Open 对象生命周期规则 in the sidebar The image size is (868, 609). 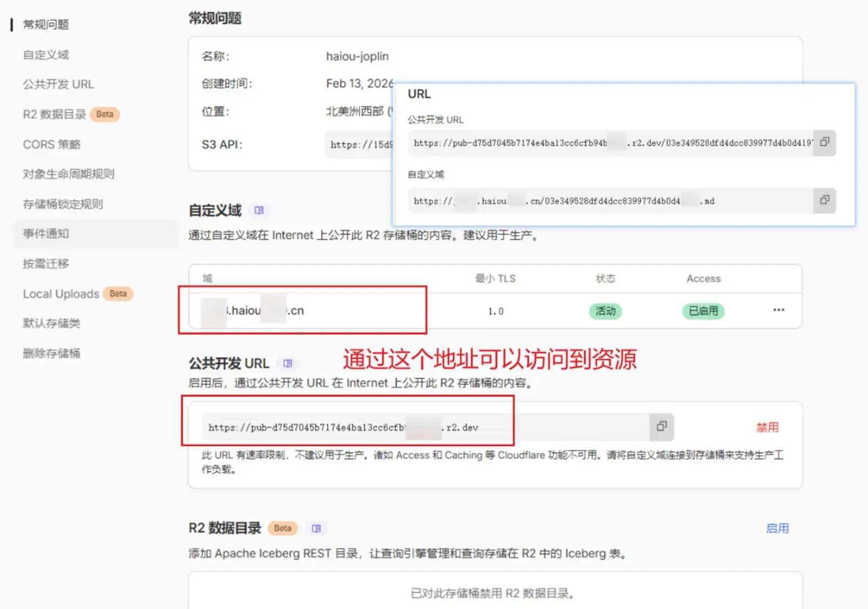click(x=69, y=174)
